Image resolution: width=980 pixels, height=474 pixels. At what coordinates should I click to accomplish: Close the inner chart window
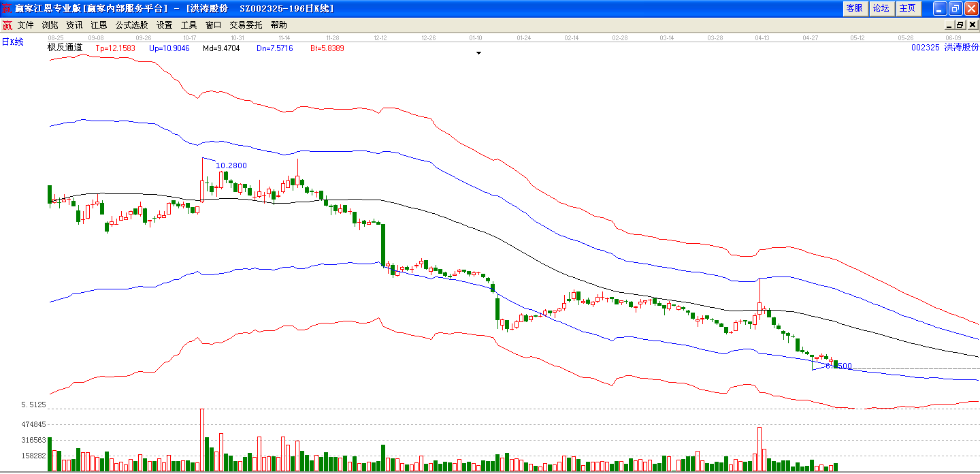pos(972,25)
